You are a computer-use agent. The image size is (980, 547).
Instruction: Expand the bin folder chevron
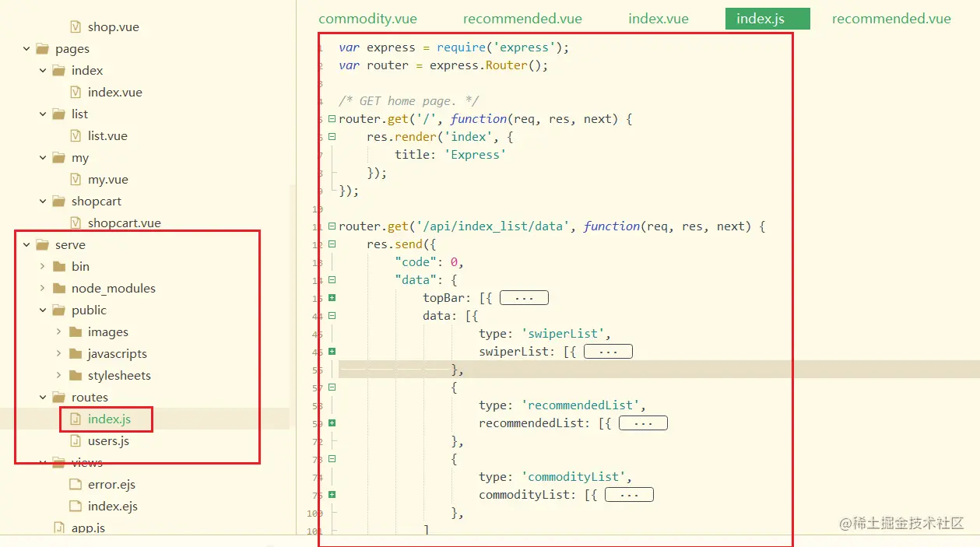(43, 266)
